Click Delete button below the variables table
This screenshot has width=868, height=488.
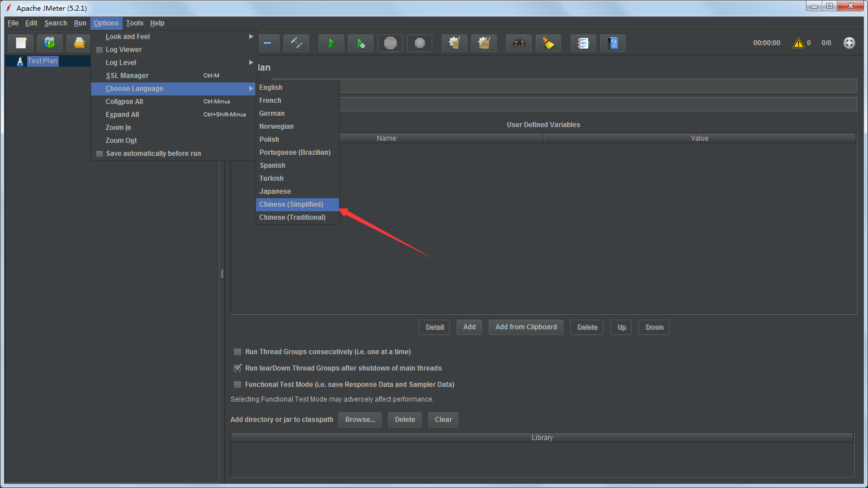pos(587,328)
